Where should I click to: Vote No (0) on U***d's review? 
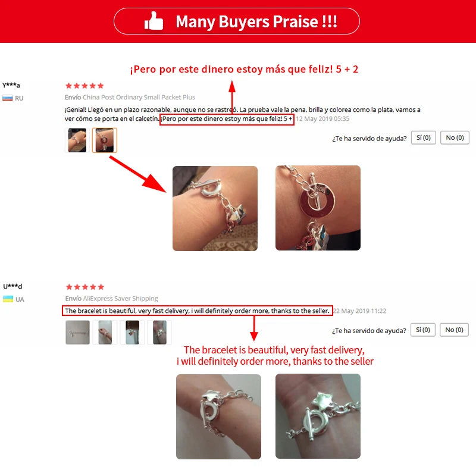454,330
